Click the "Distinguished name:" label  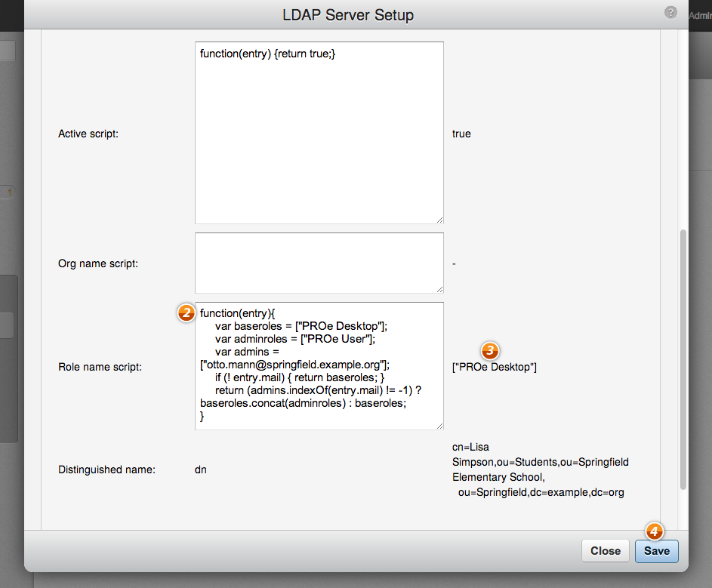[106, 469]
